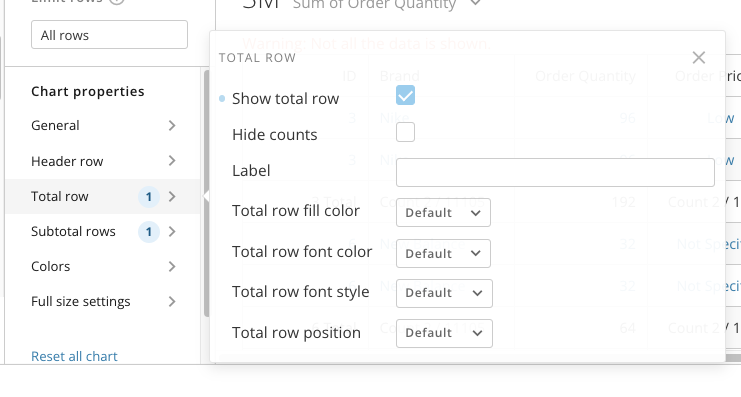Open the Total row position dropdown
741x397 pixels.
pos(444,333)
